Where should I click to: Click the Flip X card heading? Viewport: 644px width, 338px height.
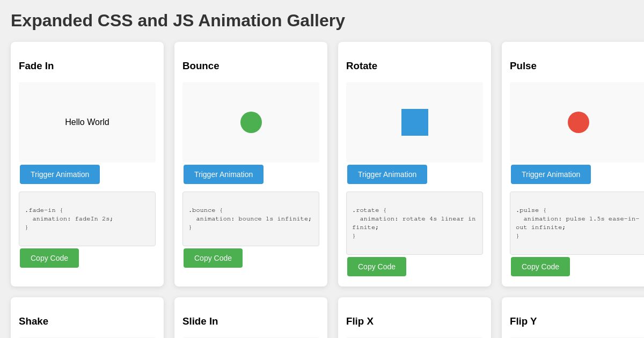pyautogui.click(x=360, y=321)
